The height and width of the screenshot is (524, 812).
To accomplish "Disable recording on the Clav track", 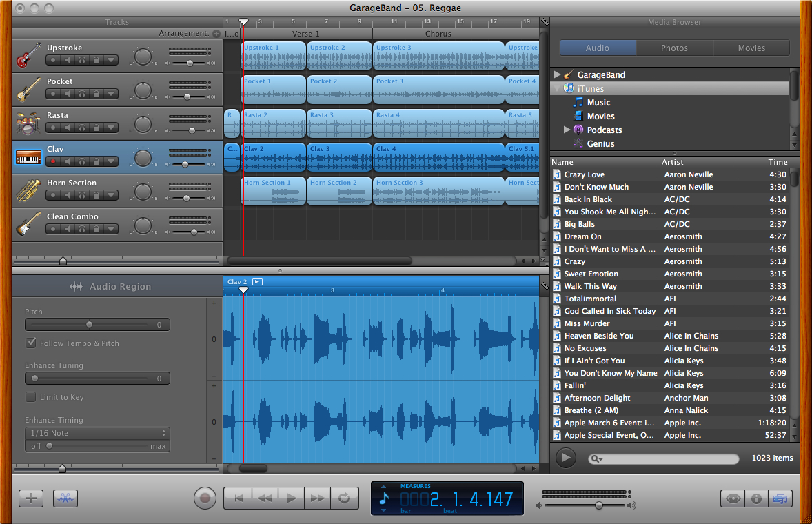I will (53, 161).
